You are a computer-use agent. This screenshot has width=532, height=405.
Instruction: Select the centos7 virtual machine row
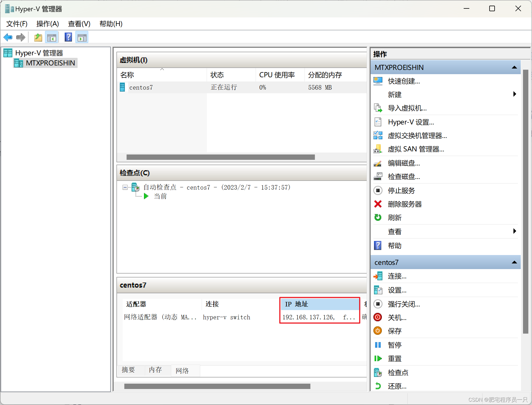click(242, 87)
